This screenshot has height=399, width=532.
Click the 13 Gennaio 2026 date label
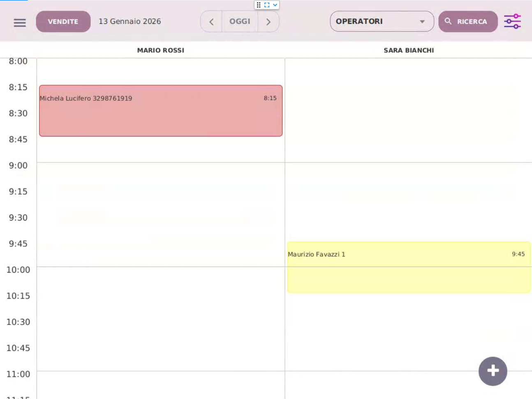(x=130, y=21)
